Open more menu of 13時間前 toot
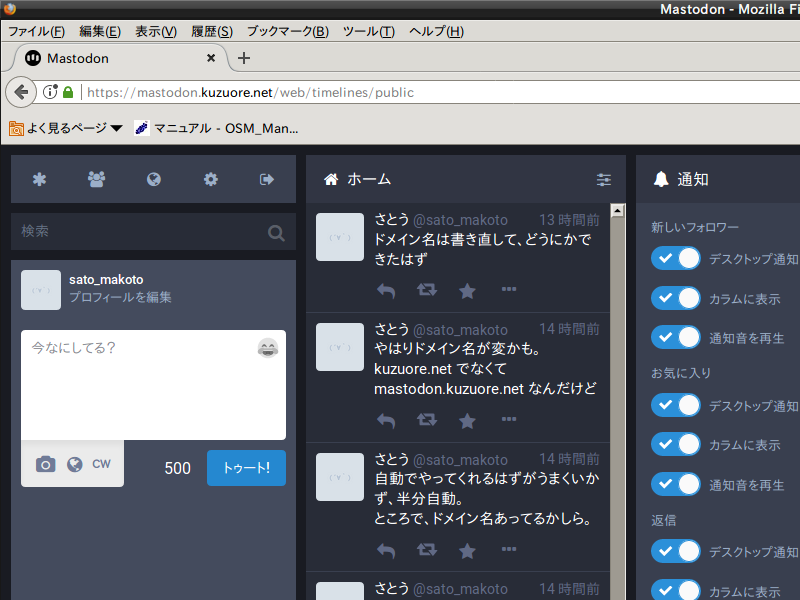Screen dimensions: 800x600 tap(509, 289)
